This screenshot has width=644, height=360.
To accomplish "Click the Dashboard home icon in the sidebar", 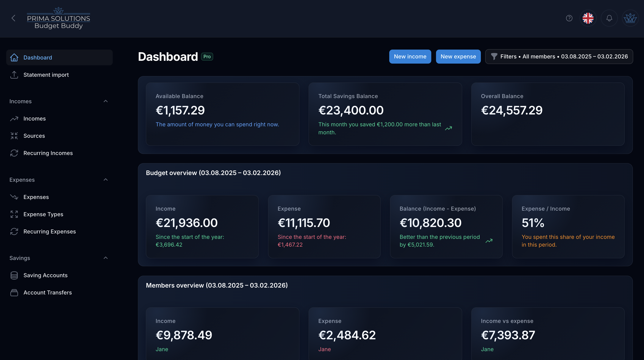I will pyautogui.click(x=14, y=57).
